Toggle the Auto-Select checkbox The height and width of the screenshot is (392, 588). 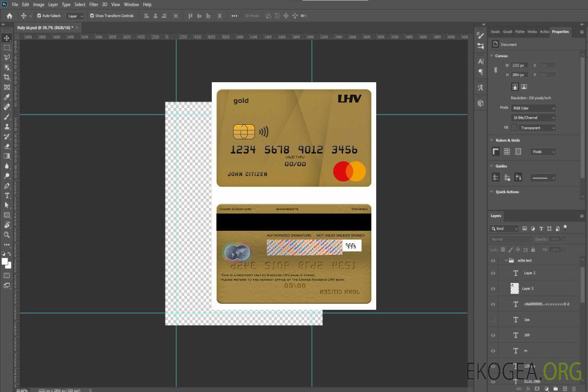39,16
